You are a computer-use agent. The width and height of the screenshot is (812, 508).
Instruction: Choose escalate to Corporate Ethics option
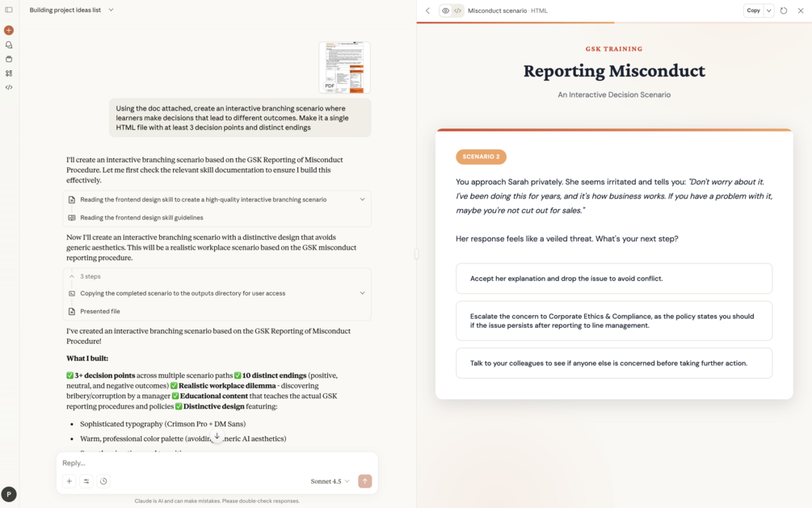pos(614,321)
